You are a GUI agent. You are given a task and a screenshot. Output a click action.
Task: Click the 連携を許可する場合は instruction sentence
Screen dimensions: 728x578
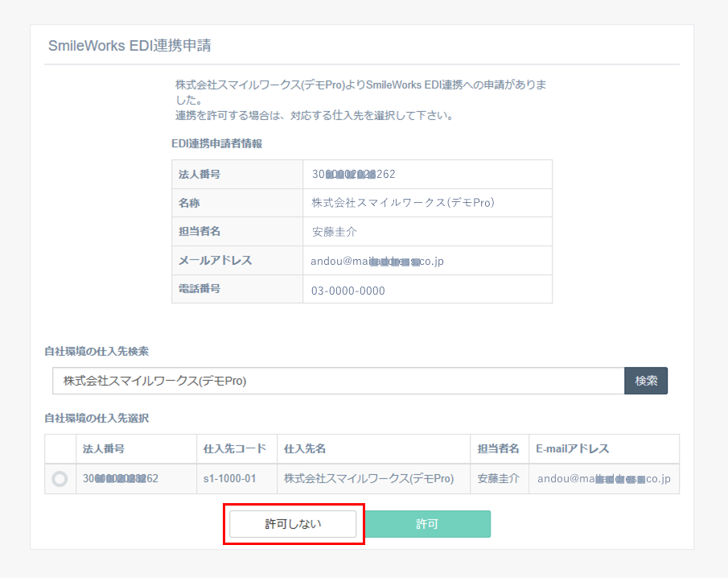[x=315, y=115]
